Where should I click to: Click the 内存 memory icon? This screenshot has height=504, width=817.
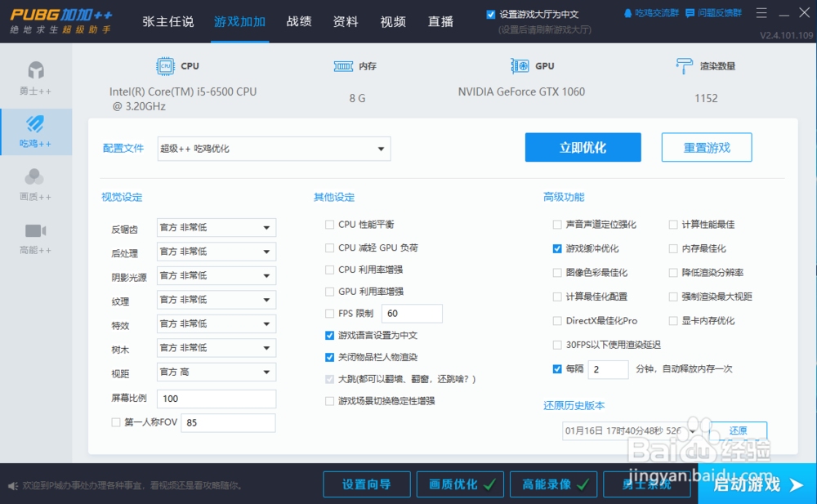[x=343, y=66]
